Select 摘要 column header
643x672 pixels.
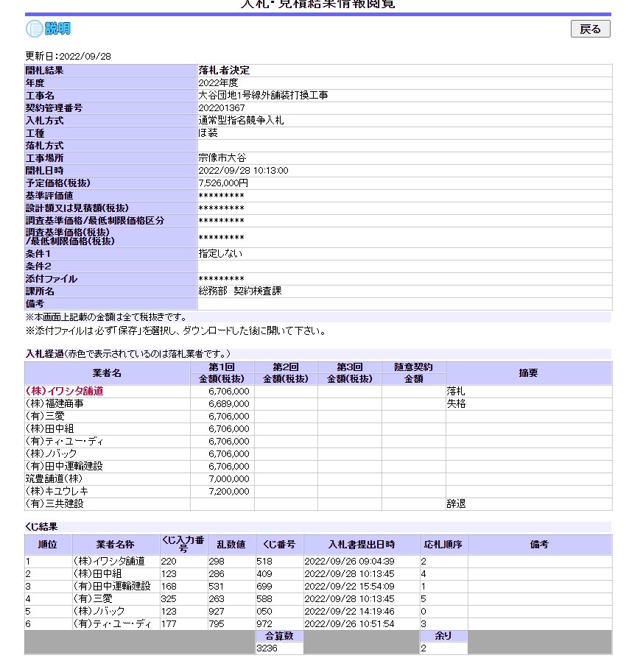pyautogui.click(x=529, y=373)
